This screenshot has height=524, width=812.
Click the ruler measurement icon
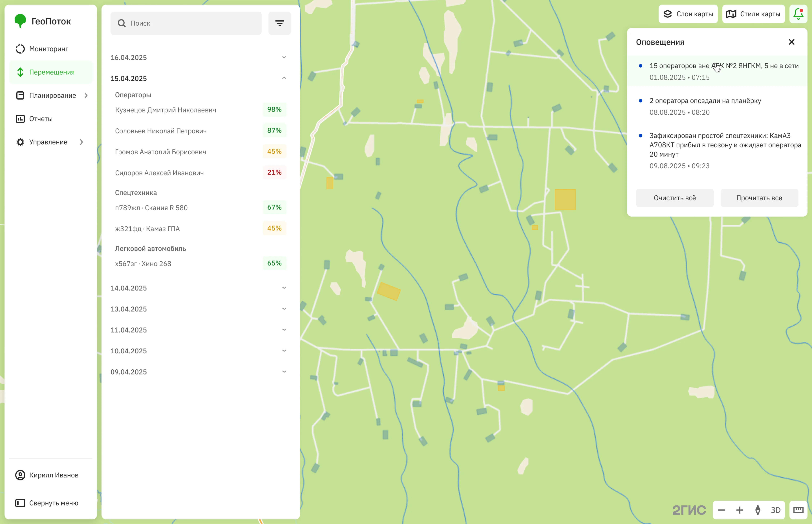point(798,510)
